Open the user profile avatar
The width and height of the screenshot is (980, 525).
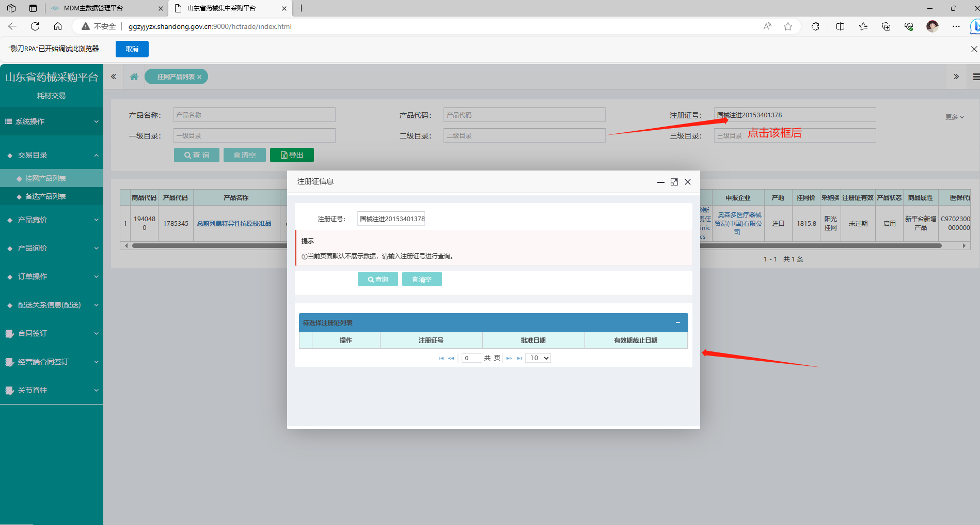pyautogui.click(x=932, y=26)
